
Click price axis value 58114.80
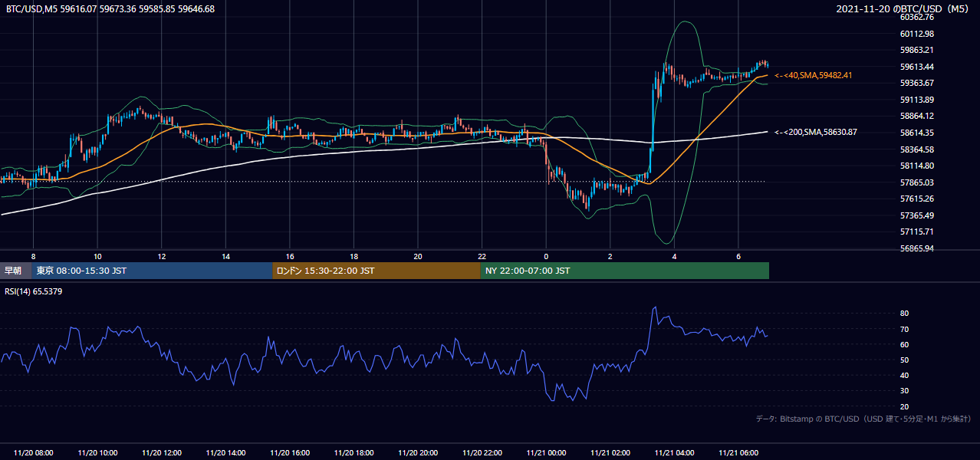(x=916, y=166)
